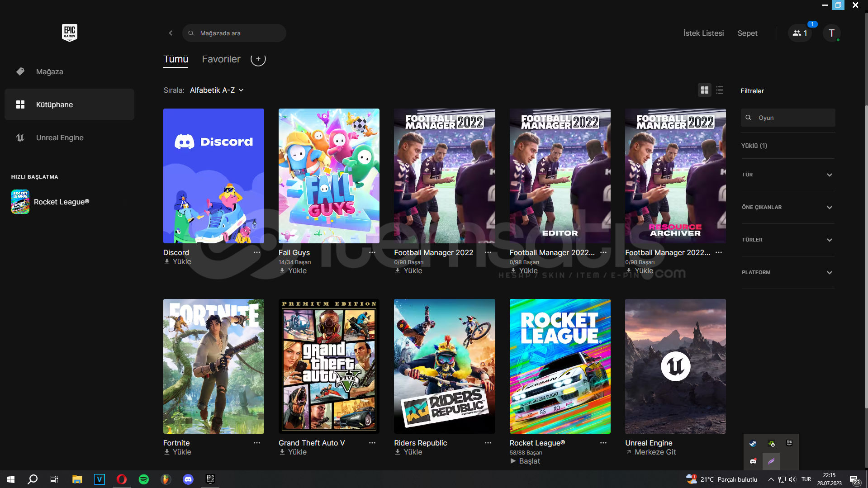The image size is (868, 488).
Task: Open Rocket League options menu
Action: tap(603, 443)
